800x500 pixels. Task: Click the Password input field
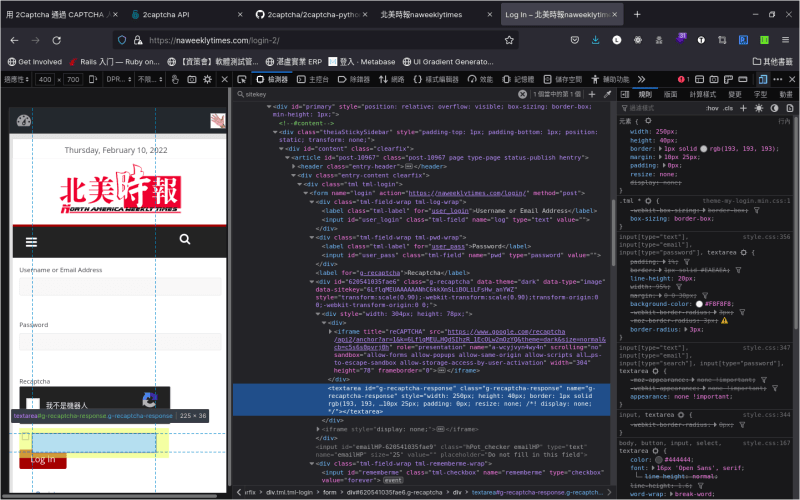click(120, 341)
